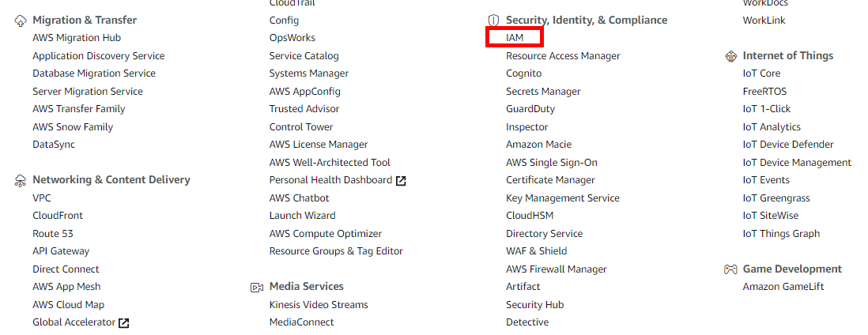This screenshot has width=868, height=335.
Task: Click the Internet of Things icon
Action: coord(730,56)
